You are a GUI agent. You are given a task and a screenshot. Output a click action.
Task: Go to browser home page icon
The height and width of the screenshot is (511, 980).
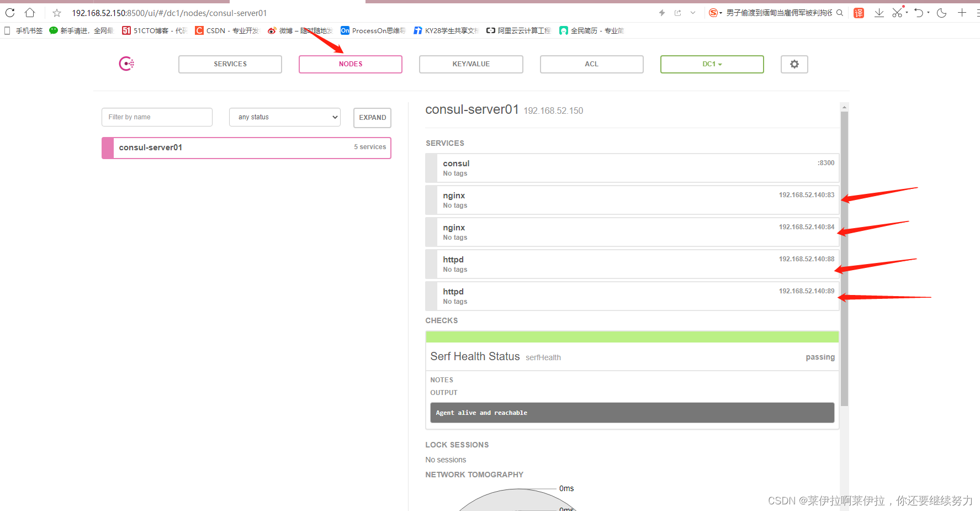[30, 13]
